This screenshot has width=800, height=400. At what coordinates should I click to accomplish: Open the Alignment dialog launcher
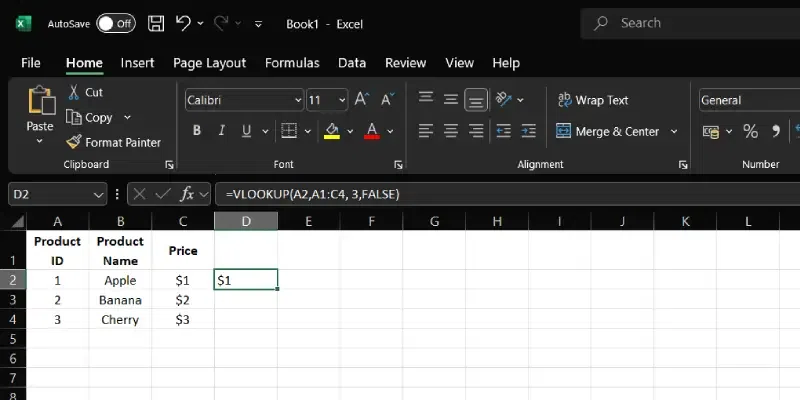point(683,165)
